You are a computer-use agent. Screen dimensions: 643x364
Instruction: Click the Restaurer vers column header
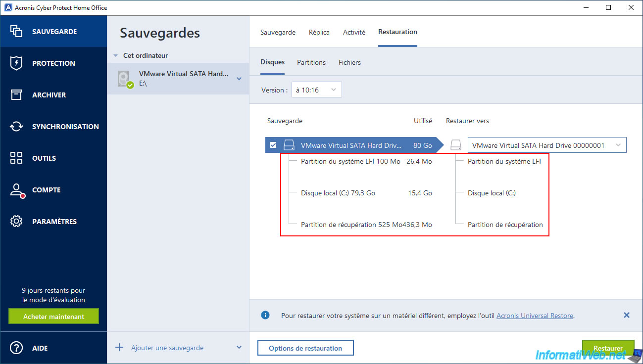coord(467,121)
